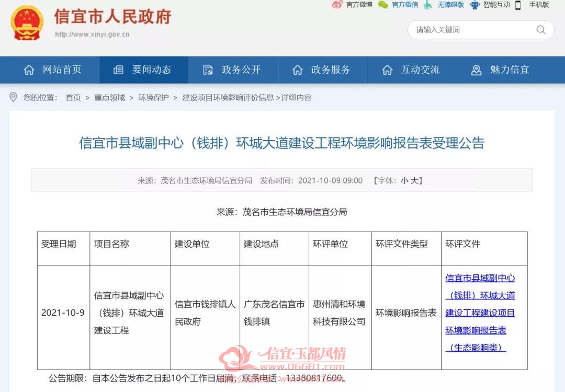Viewport: 565px width, 392px height.
Task: Click the http://www.xinyi.gov.cn URL text
Action: pyautogui.click(x=92, y=34)
